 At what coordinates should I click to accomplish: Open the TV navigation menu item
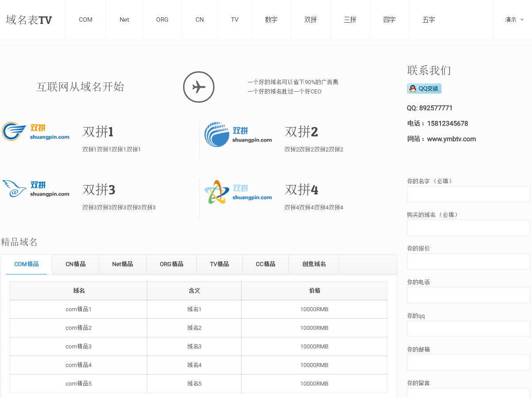[x=235, y=20]
